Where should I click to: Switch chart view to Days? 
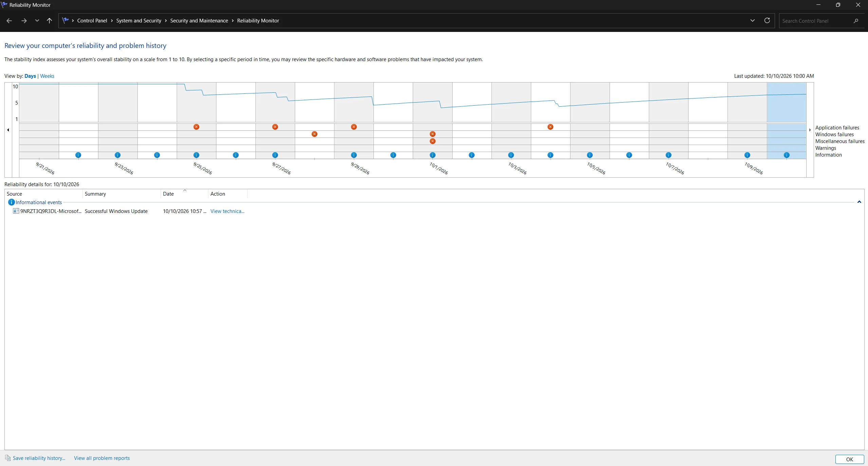(x=30, y=76)
